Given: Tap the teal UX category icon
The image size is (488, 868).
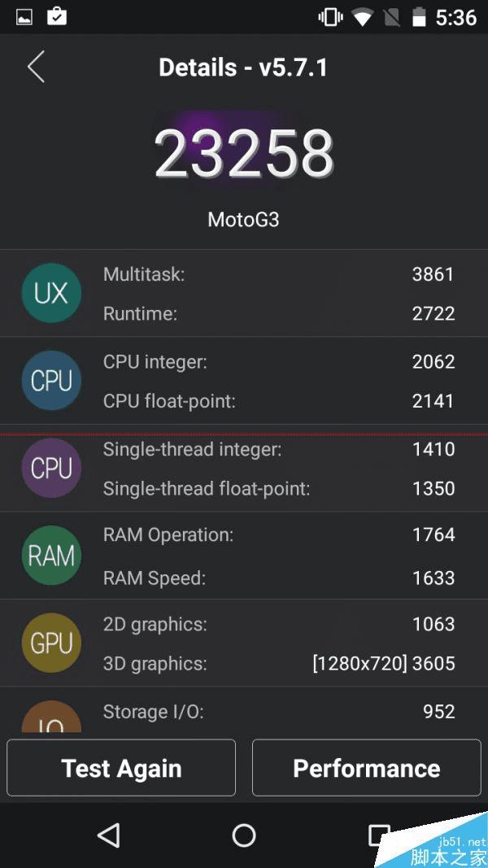Looking at the screenshot, I should [51, 293].
